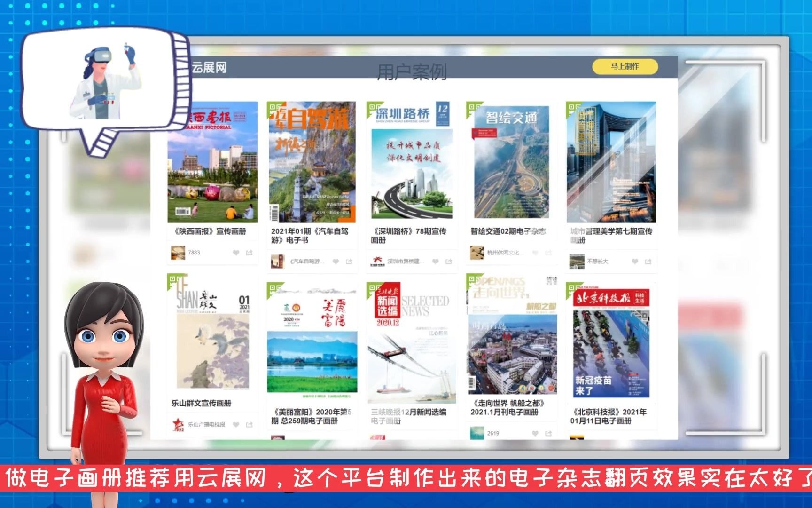The image size is (812, 508).
Task: Open the 陕西画报 cover thumbnail
Action: pos(212,162)
